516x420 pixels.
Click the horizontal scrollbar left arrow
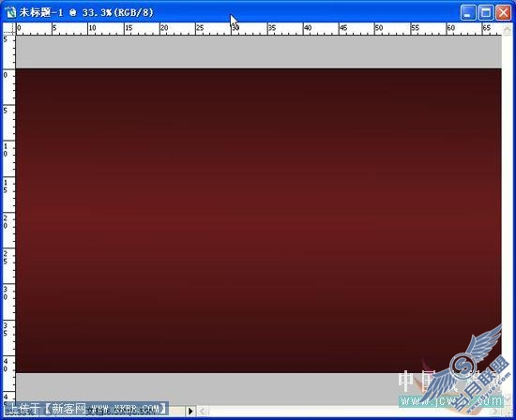[x=203, y=411]
